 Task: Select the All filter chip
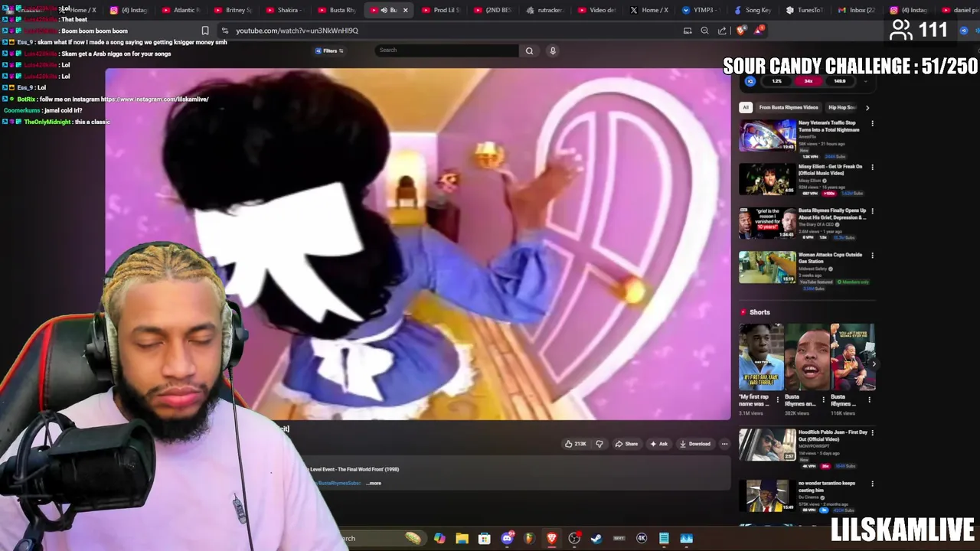[x=746, y=107]
